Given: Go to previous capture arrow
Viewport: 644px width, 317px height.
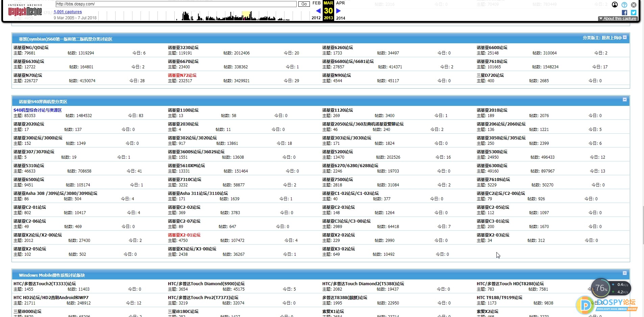Looking at the screenshot, I should [318, 11].
